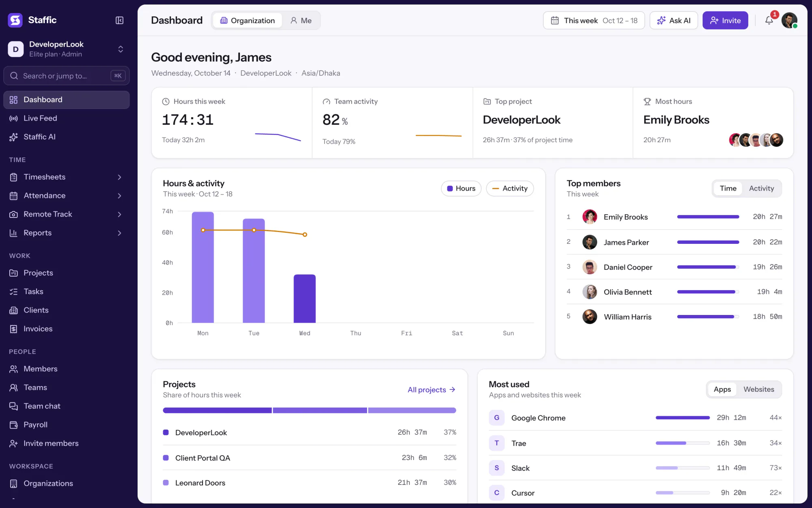Open Live Feed in sidebar
The height and width of the screenshot is (508, 812).
point(66,118)
